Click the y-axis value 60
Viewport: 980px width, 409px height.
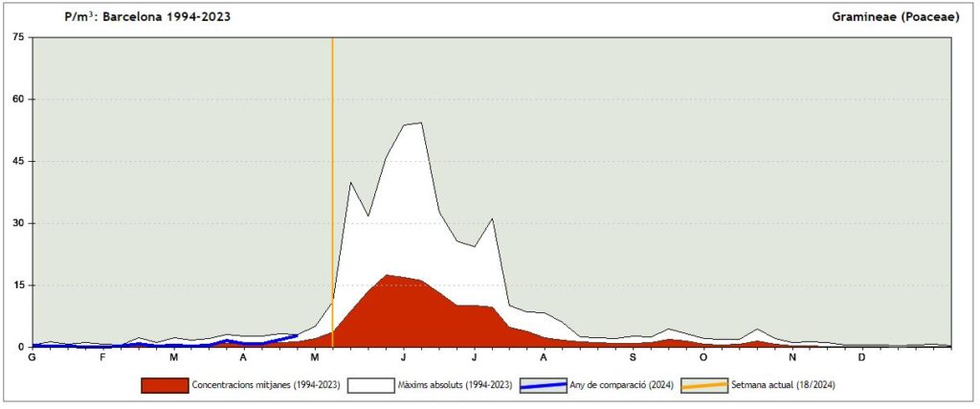pyautogui.click(x=19, y=100)
